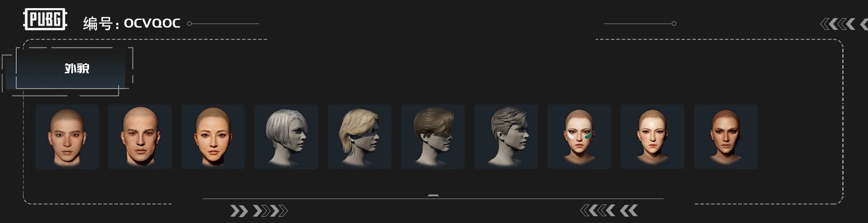This screenshot has height=223, width=868.
Task: Select the red lips makeup face thumbnail
Action: click(653, 137)
